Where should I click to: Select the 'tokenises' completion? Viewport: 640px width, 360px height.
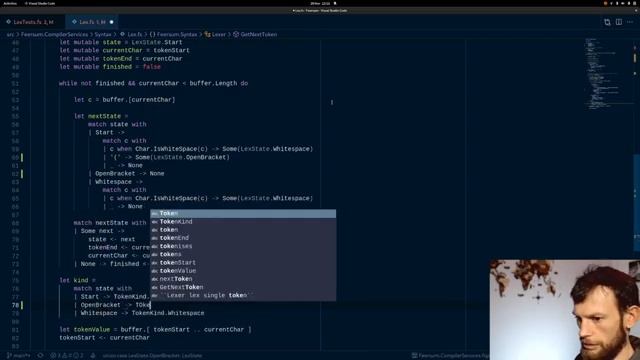(x=243, y=246)
